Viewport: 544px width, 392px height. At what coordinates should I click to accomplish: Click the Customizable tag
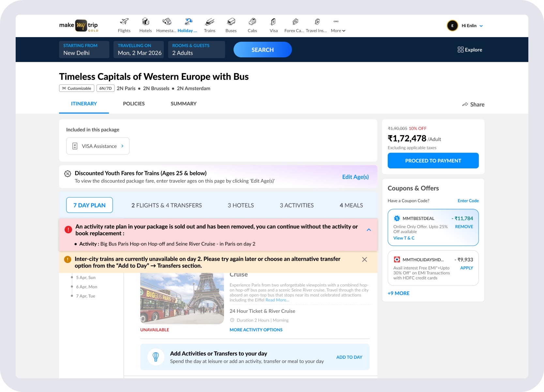coord(77,88)
